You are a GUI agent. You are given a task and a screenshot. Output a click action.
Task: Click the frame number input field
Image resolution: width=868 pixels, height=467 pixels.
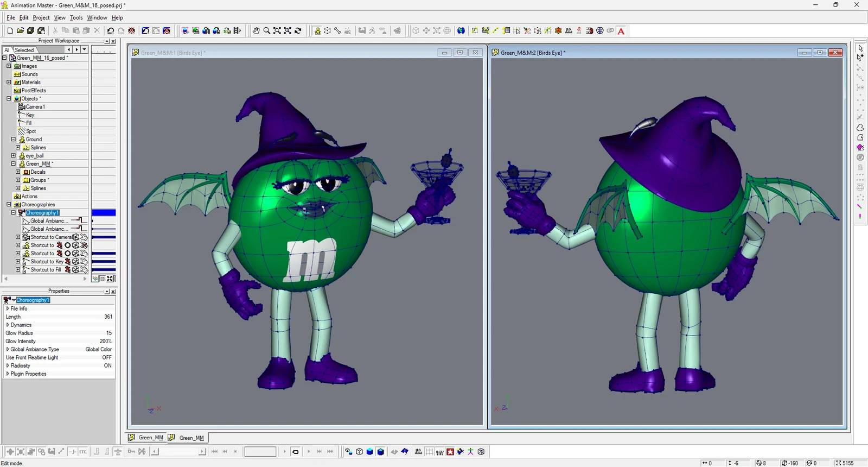260,452
